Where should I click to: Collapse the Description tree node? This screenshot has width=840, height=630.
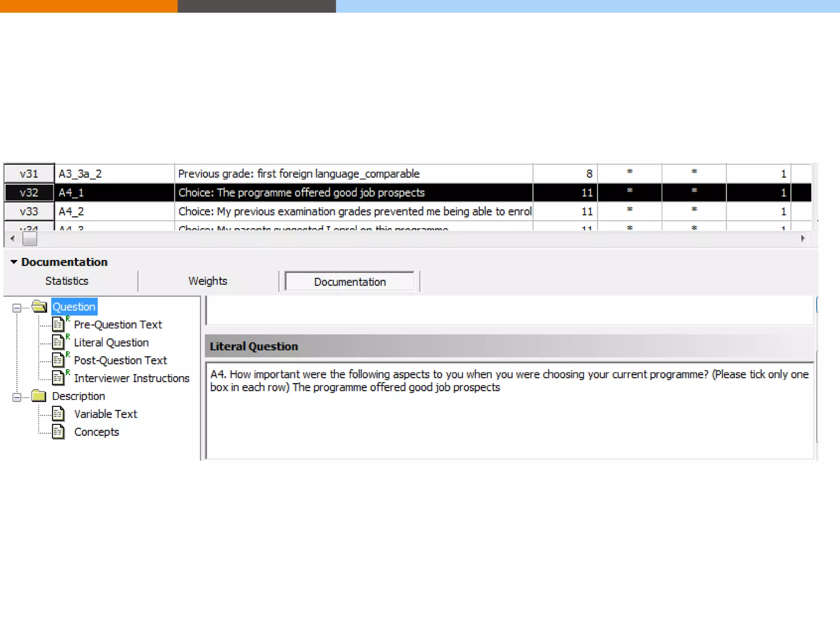tap(17, 397)
